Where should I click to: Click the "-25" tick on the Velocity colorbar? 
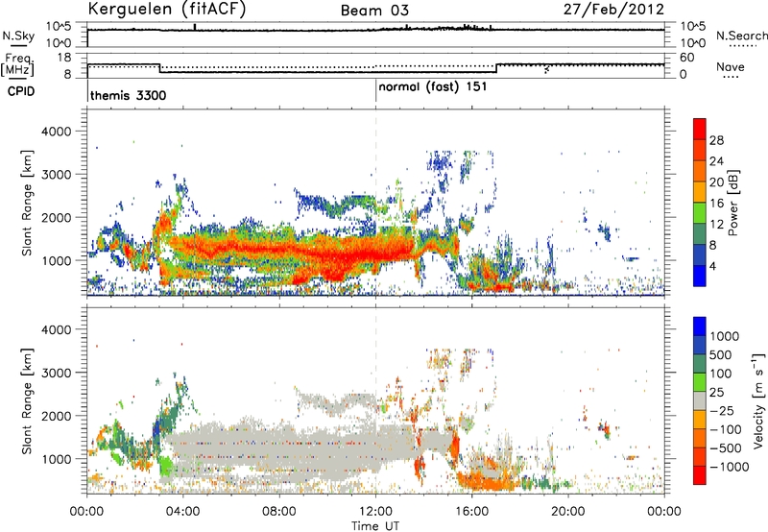click(723, 410)
